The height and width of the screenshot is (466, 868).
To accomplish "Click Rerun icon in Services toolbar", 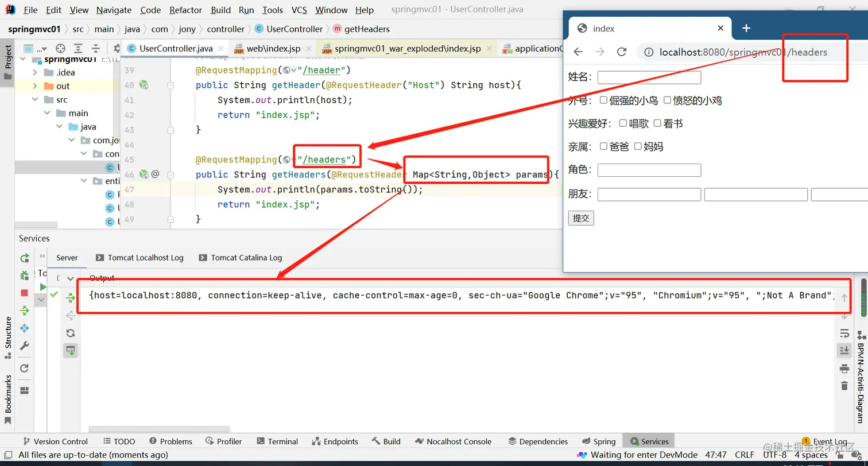I will tap(24, 258).
